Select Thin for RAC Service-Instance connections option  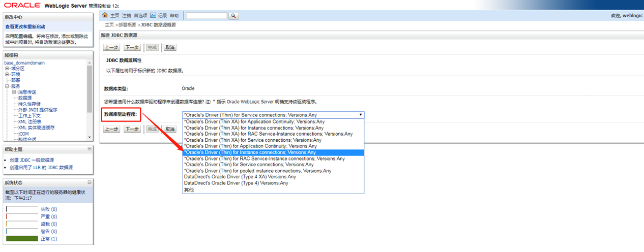pos(264,159)
